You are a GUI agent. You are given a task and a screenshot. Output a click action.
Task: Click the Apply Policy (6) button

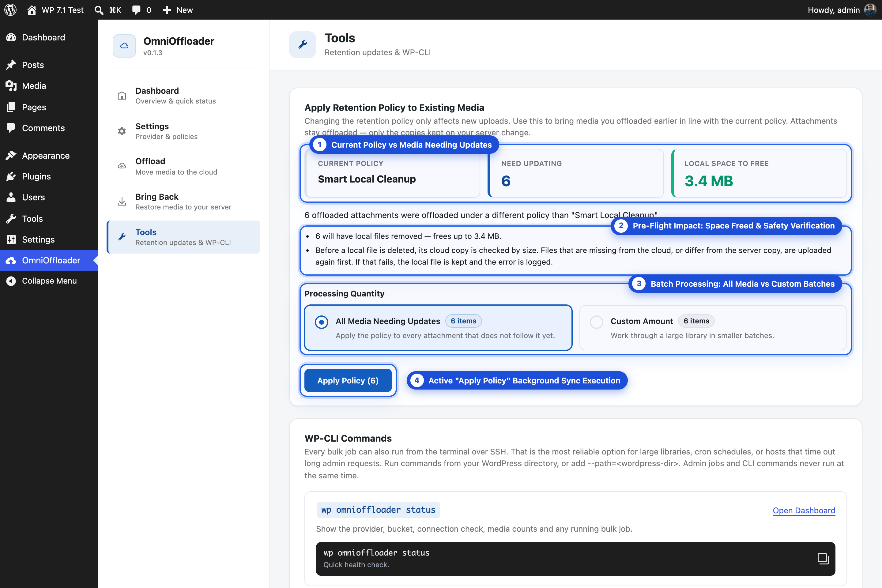point(348,381)
